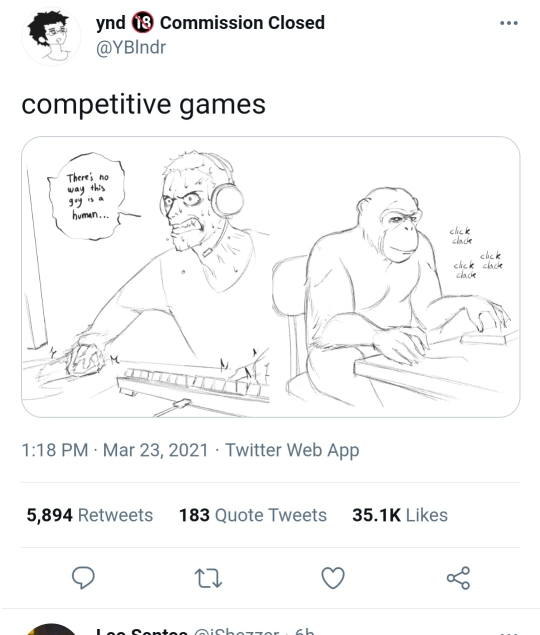The height and width of the screenshot is (635, 540).
Task: Click the 6h timestamp on the reply
Action: coord(305,631)
